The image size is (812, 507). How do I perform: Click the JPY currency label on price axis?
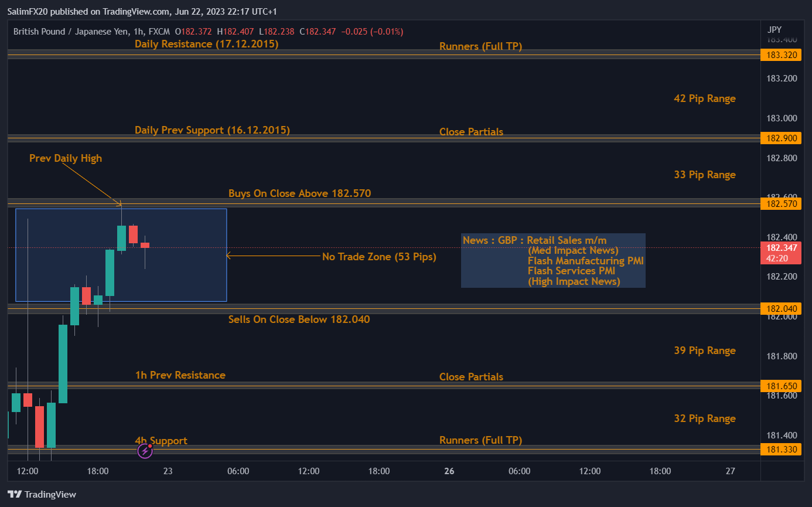point(774,30)
